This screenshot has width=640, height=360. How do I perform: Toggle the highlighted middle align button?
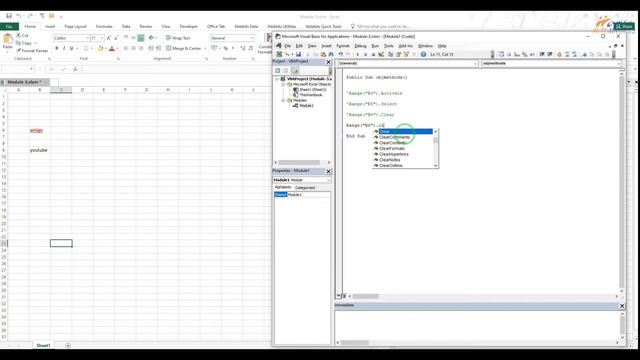[x=141, y=38]
